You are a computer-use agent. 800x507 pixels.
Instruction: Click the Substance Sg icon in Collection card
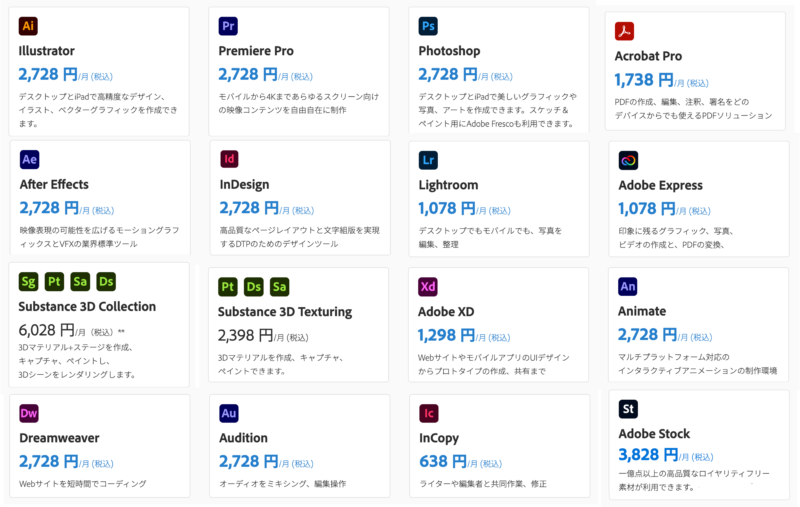point(29,282)
